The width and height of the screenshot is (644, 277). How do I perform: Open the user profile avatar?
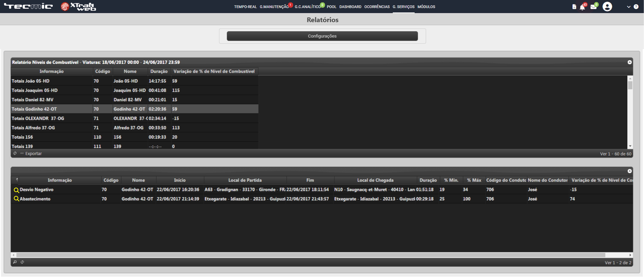[607, 6]
